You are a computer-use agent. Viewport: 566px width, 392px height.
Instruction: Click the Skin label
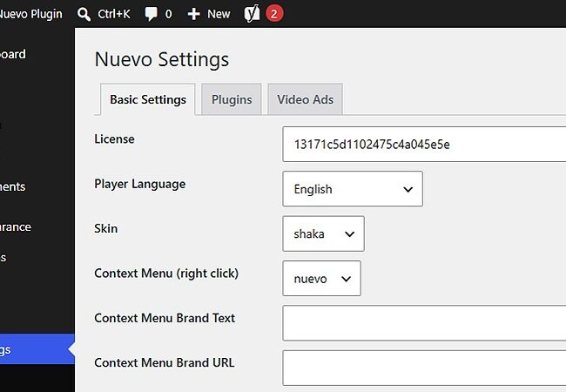(106, 228)
